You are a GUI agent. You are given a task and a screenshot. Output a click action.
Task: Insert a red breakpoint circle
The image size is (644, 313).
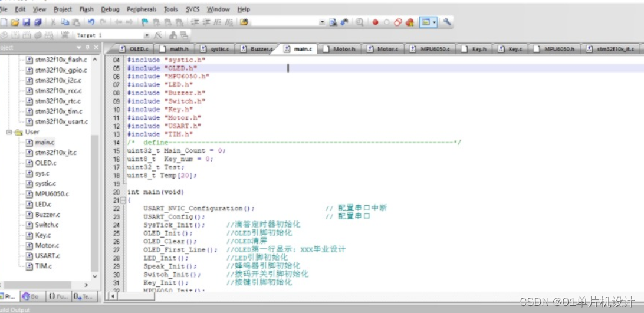tap(375, 22)
